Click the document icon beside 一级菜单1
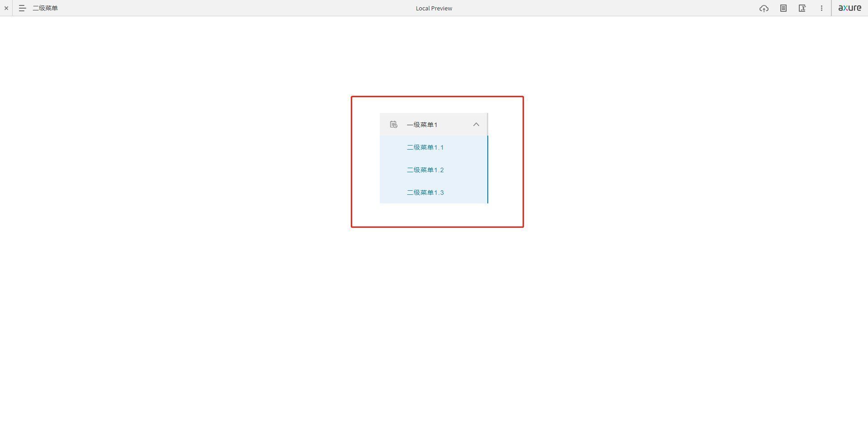Image resolution: width=868 pixels, height=438 pixels. click(394, 124)
